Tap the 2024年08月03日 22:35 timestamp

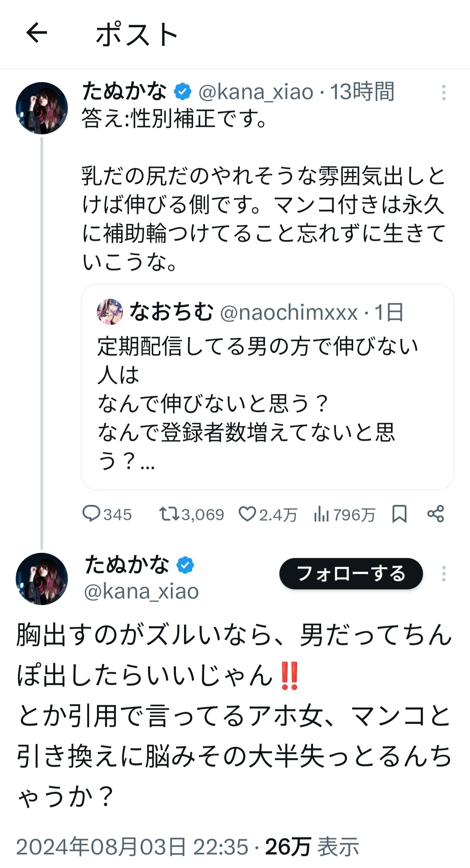point(132,847)
